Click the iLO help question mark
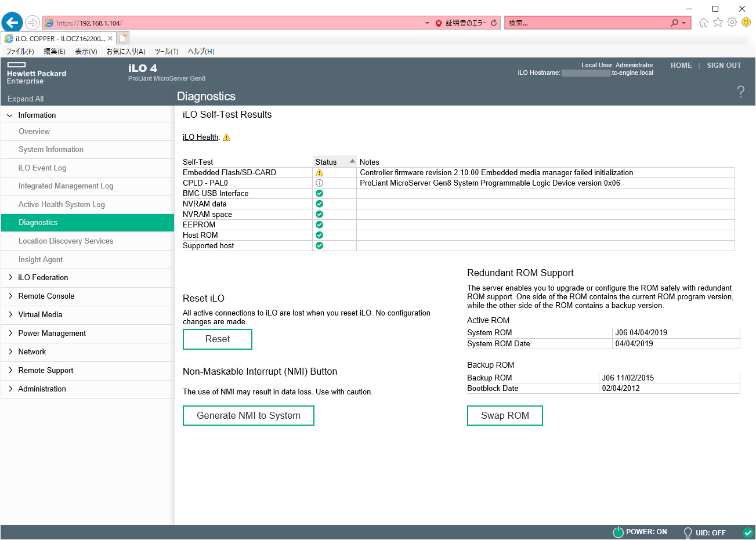This screenshot has height=540, width=756. click(x=741, y=91)
